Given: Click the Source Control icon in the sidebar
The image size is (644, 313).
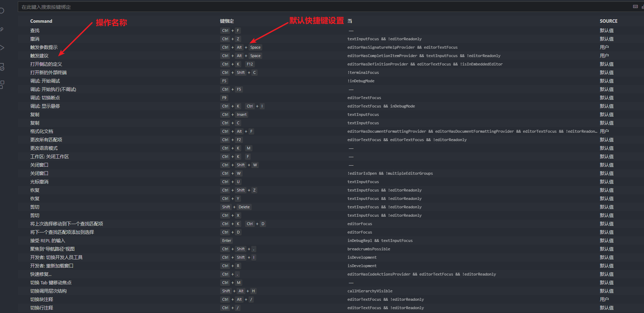Looking at the screenshot, I should (2, 30).
